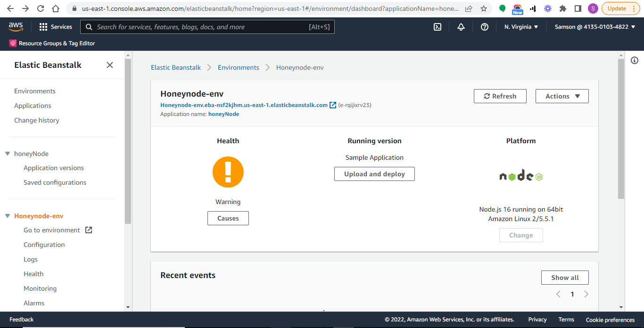Click the AWS logo to go home
The width and height of the screenshot is (644, 328).
(x=16, y=27)
